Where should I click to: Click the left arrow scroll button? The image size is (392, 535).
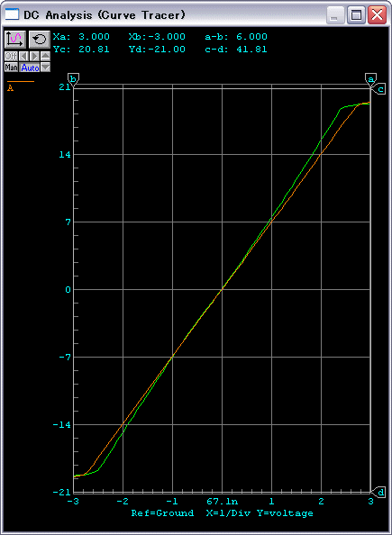[x=23, y=56]
